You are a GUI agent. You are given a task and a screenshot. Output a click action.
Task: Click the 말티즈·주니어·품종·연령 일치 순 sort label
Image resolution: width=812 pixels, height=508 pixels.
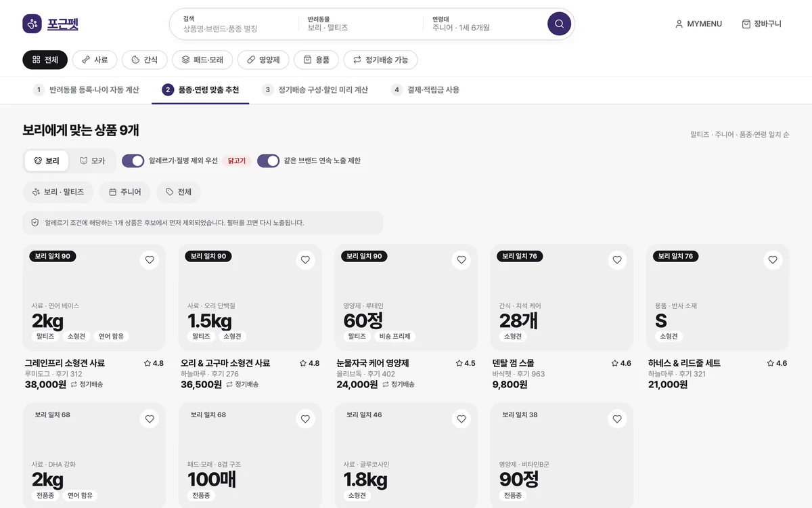[x=740, y=135]
